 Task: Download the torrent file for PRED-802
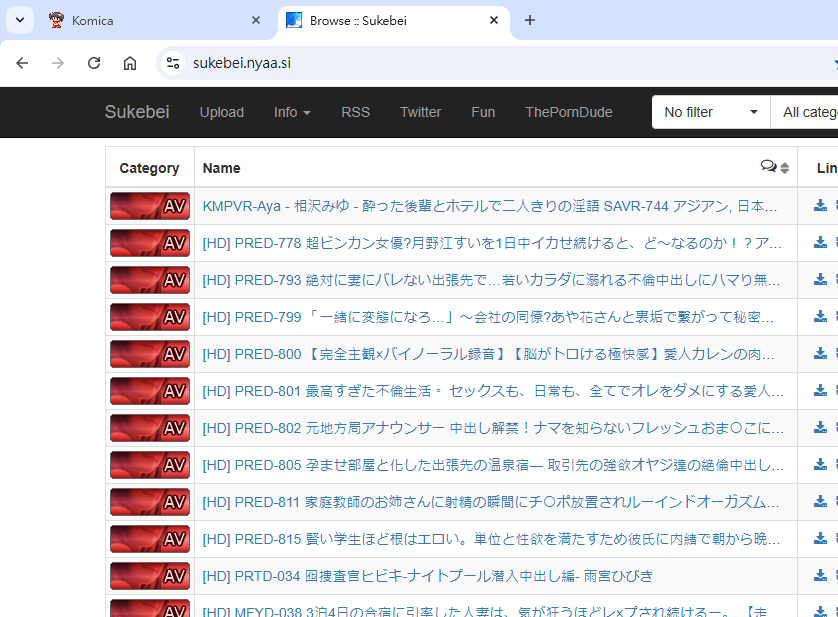point(820,427)
